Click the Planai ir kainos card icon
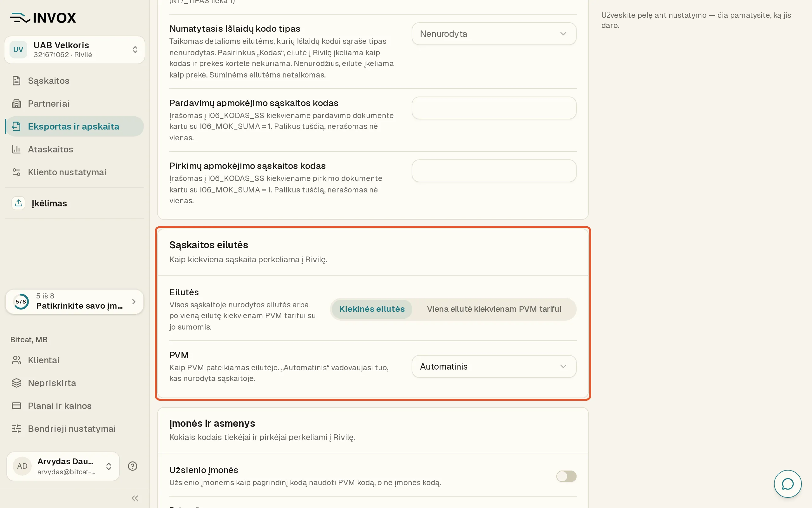The width and height of the screenshot is (812, 508). click(16, 406)
